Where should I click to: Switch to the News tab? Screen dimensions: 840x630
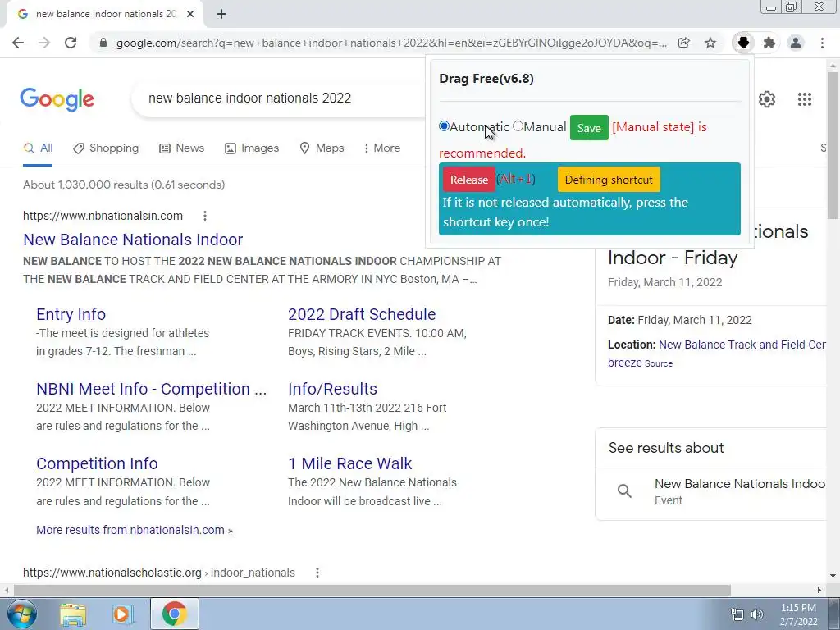pos(182,148)
